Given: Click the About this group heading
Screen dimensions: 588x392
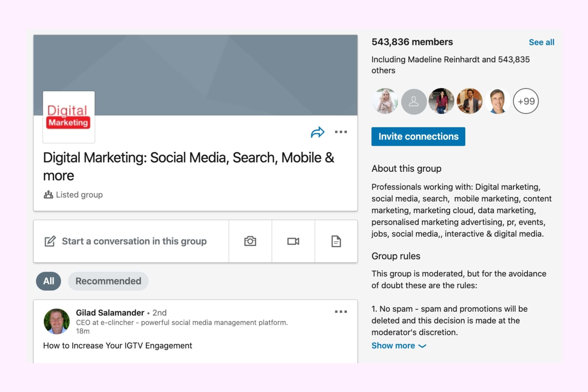Looking at the screenshot, I should click(x=407, y=169).
